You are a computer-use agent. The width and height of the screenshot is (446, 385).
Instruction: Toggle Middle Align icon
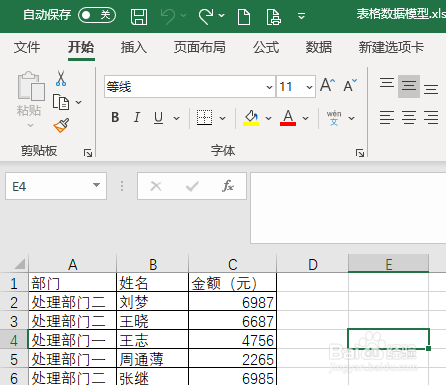[409, 86]
